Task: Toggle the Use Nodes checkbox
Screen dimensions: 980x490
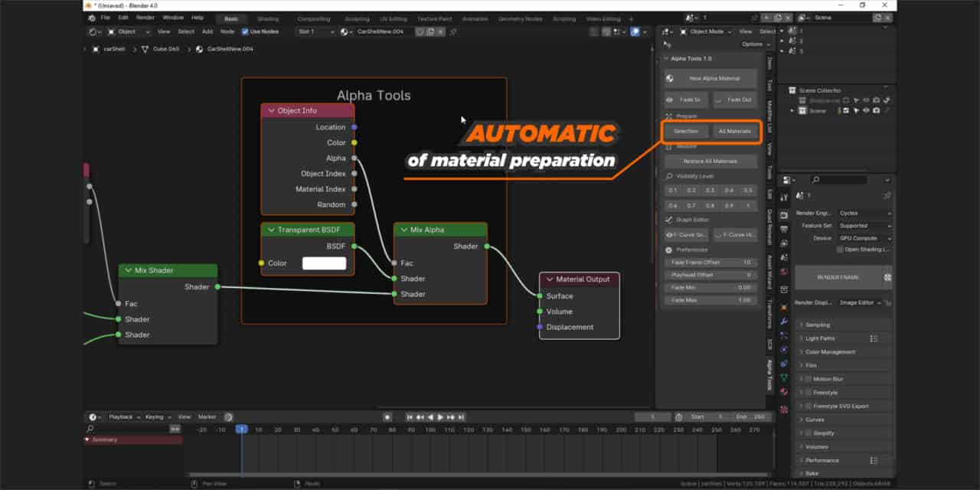Action: 245,32
